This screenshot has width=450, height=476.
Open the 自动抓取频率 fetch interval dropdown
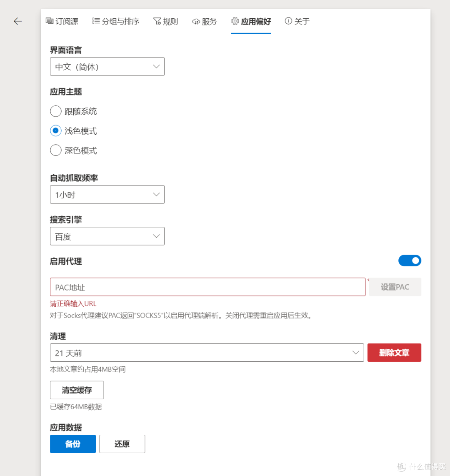[x=107, y=194]
